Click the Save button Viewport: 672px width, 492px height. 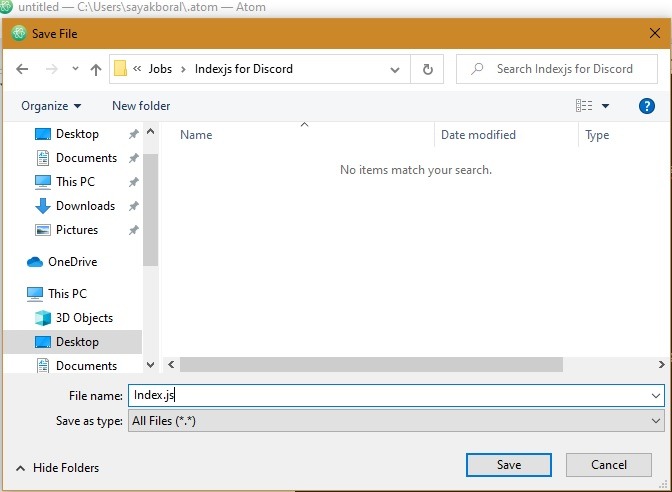click(x=509, y=465)
